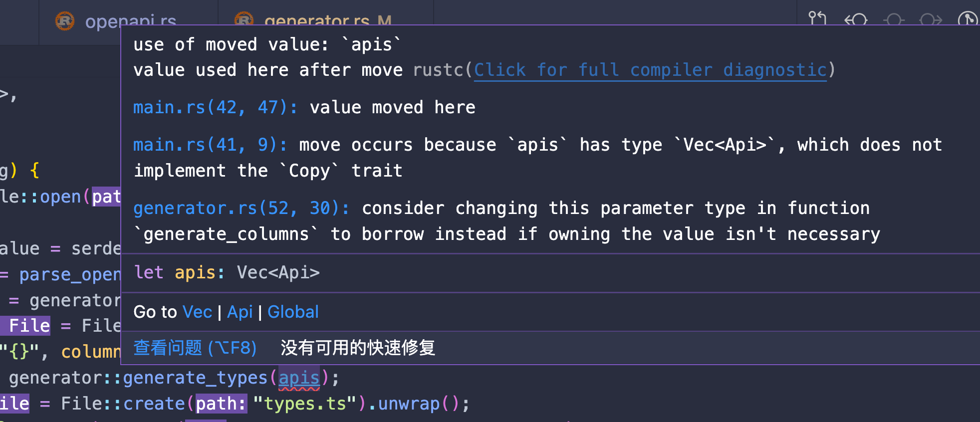This screenshot has width=980, height=422.
Task: Go to the Vec type definition
Action: click(197, 311)
